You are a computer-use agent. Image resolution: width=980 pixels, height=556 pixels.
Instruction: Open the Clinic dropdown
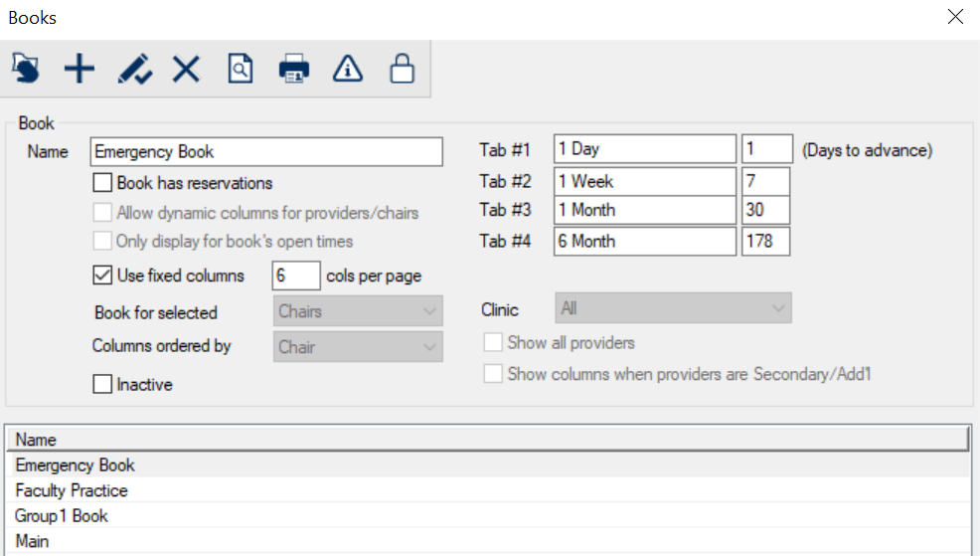point(673,309)
